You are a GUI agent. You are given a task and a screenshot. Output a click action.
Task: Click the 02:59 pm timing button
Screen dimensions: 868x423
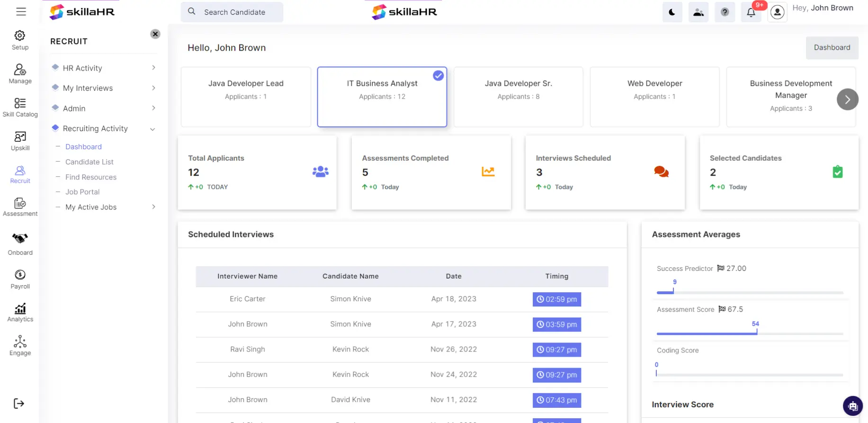(x=556, y=299)
